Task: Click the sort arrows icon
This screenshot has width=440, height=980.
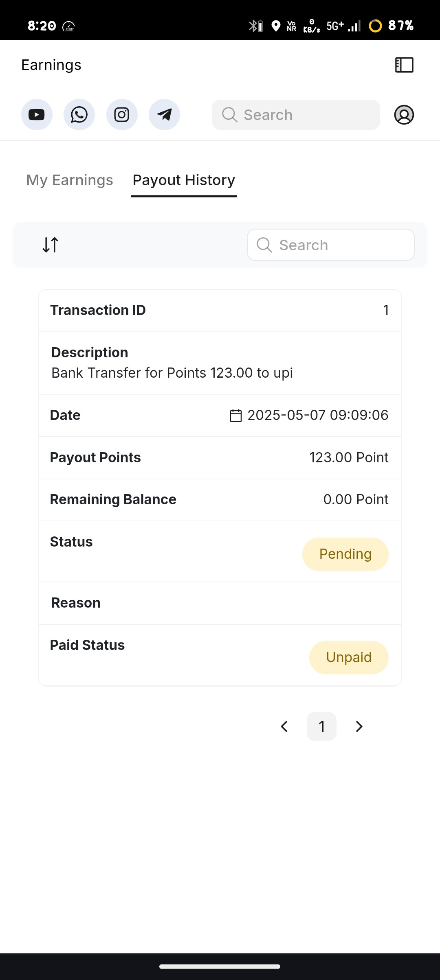Action: (51, 245)
